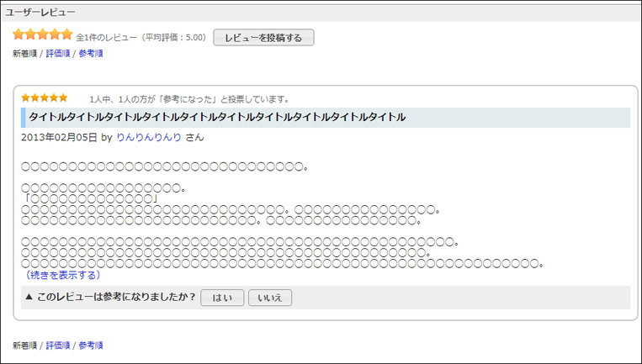642x364 pixels.
Task: Vote はい on the review
Action: [222, 298]
